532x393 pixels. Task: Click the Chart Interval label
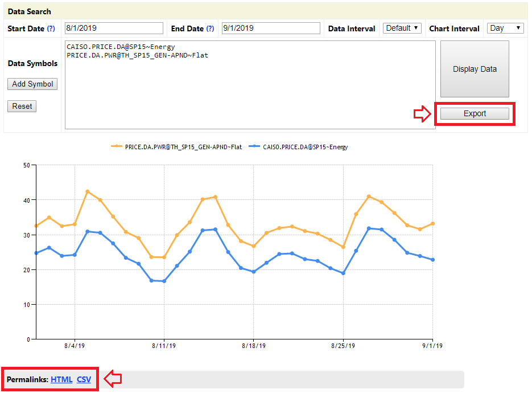(x=454, y=28)
